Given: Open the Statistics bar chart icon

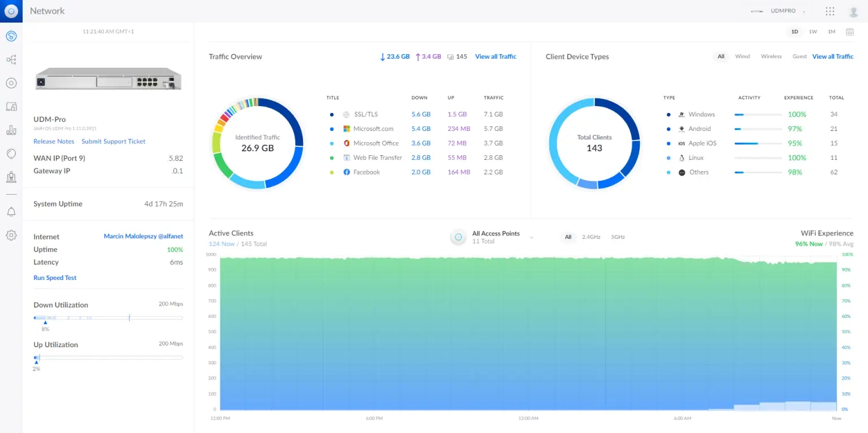Looking at the screenshot, I should tap(11, 130).
